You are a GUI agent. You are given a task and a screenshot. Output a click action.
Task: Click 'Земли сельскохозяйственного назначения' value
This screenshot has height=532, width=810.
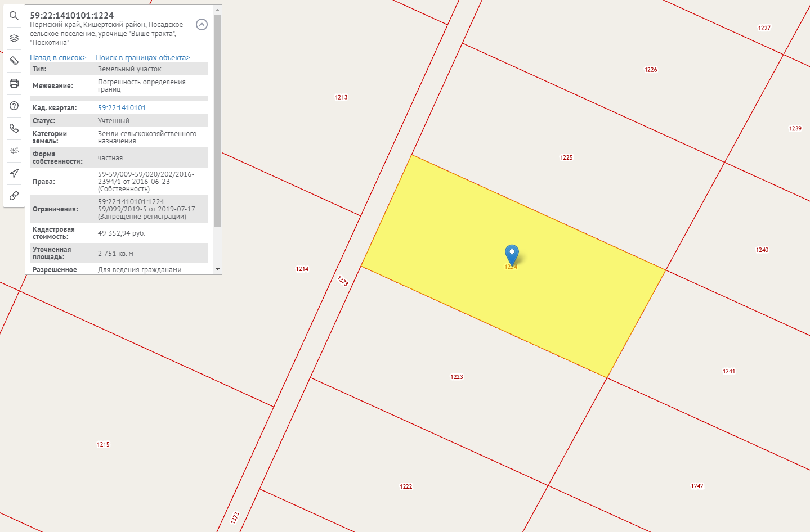point(147,137)
